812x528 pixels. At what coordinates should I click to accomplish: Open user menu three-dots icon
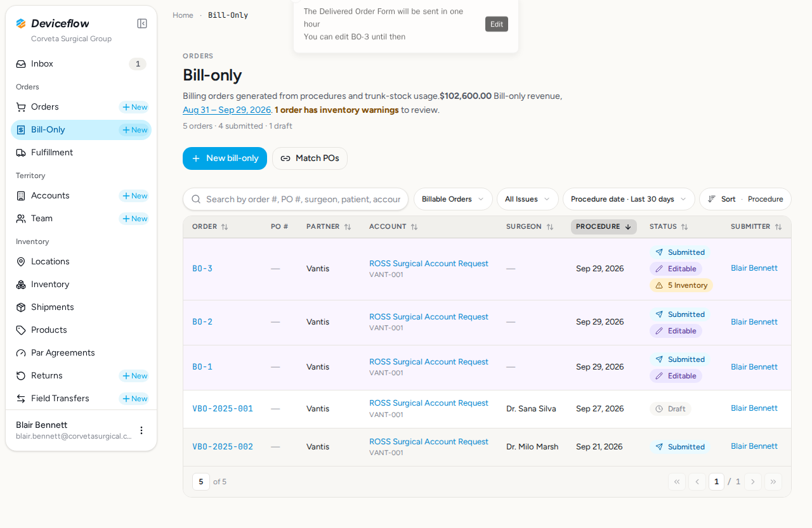[x=141, y=430]
